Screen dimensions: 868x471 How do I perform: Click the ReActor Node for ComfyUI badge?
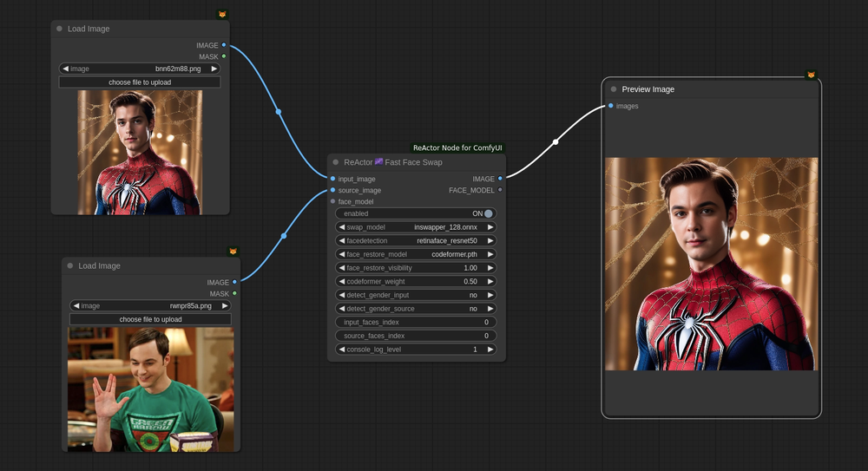457,147
